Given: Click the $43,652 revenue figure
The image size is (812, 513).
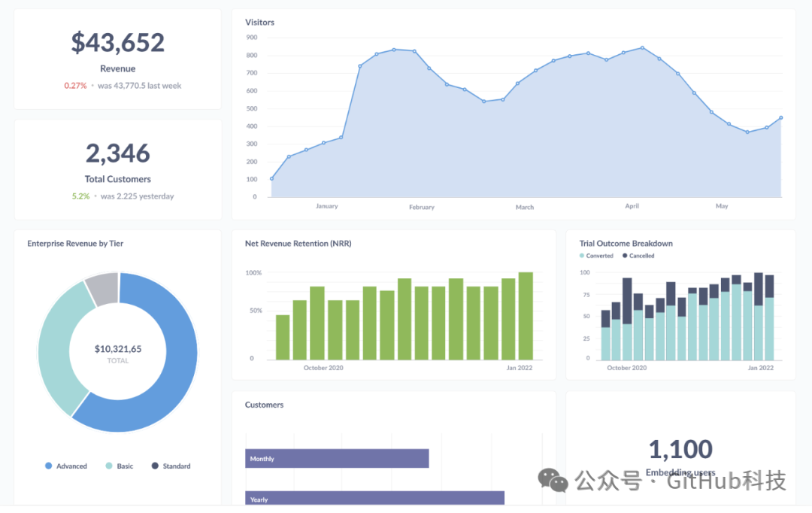Looking at the screenshot, I should click(117, 42).
